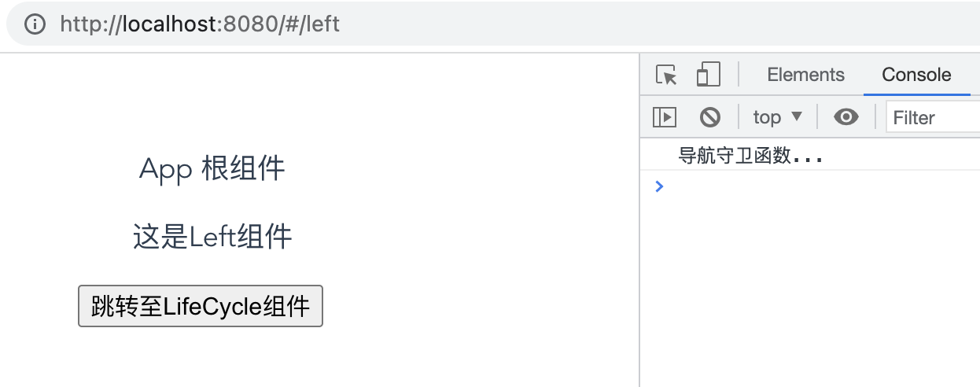The image size is (980, 387).
Task: Show the console sidebar panel icon
Action: point(665,117)
